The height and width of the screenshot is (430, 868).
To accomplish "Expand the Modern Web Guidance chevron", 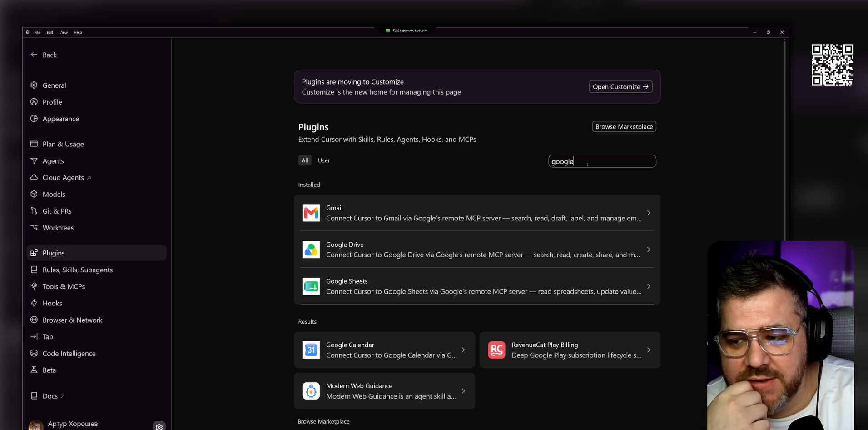I will click(463, 391).
